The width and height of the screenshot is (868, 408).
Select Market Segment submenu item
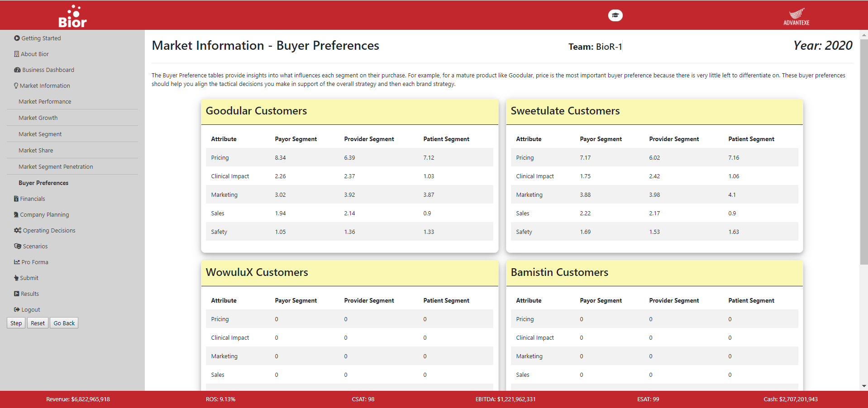pos(40,134)
